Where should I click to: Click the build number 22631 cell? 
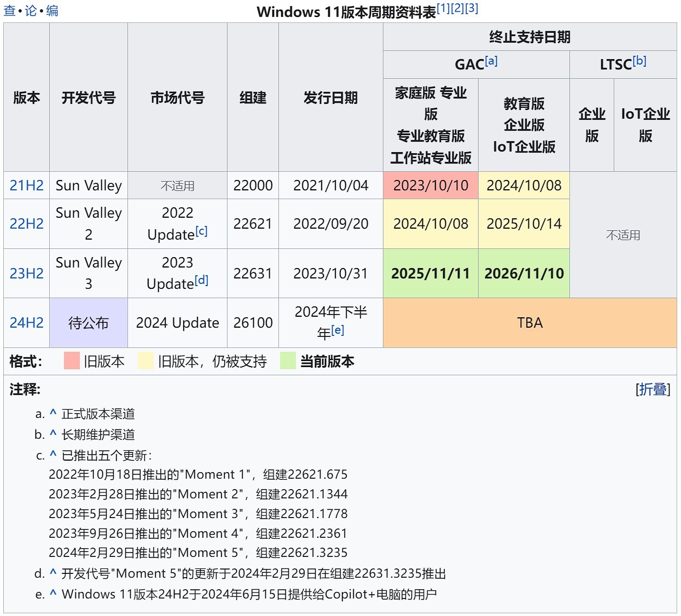253,274
